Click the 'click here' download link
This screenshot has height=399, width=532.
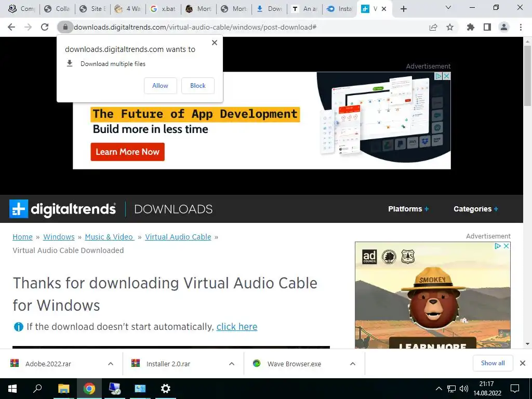tap(237, 327)
